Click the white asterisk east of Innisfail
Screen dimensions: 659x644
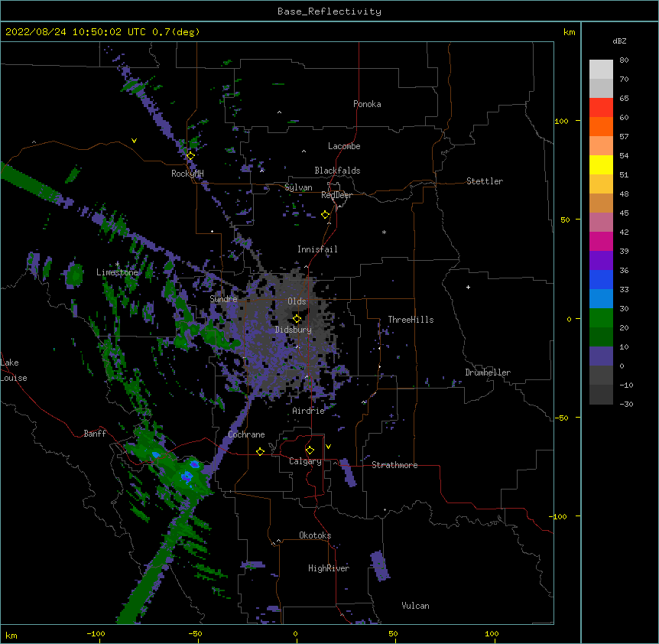(384, 232)
